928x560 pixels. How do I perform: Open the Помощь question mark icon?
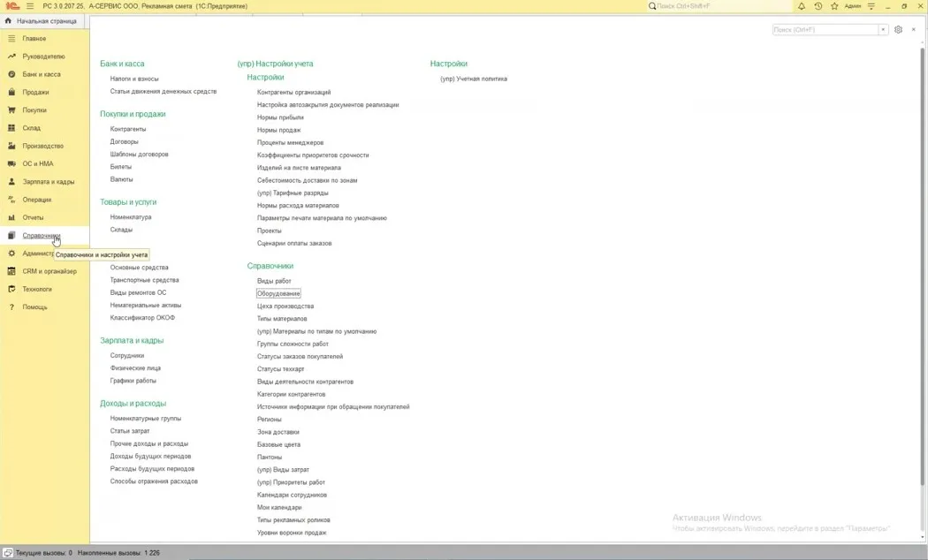tap(11, 306)
